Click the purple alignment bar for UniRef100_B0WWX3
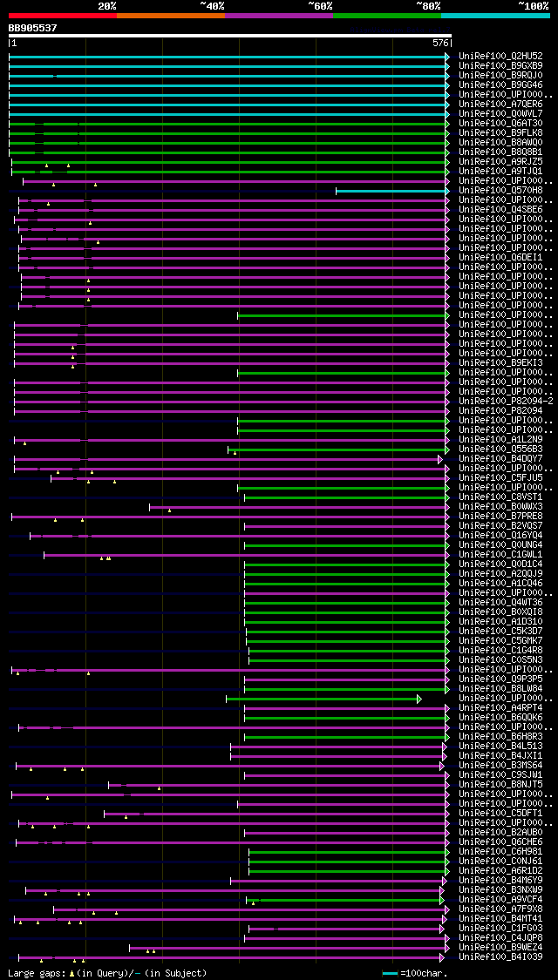The image size is (558, 980). 299,506
